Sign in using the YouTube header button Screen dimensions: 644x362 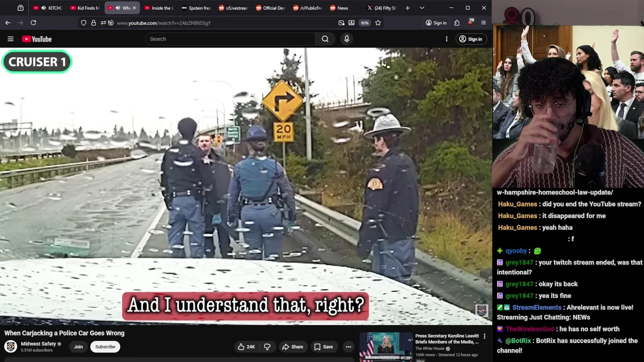(x=470, y=39)
